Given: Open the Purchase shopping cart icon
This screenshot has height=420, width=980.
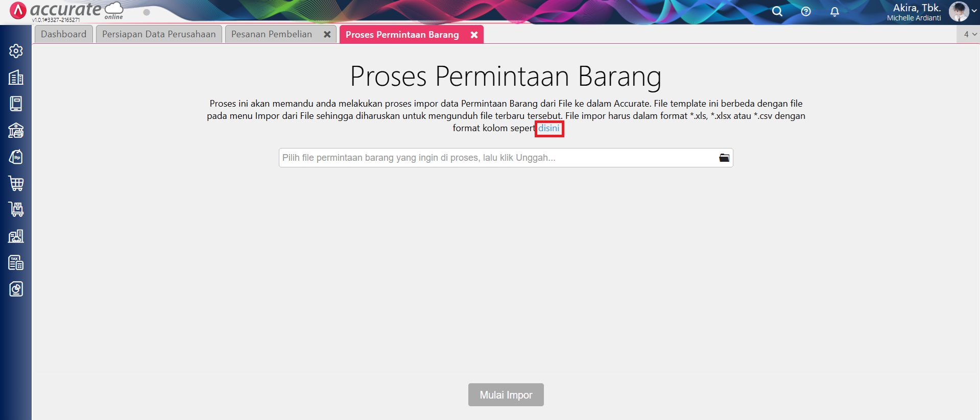Looking at the screenshot, I should (x=16, y=183).
